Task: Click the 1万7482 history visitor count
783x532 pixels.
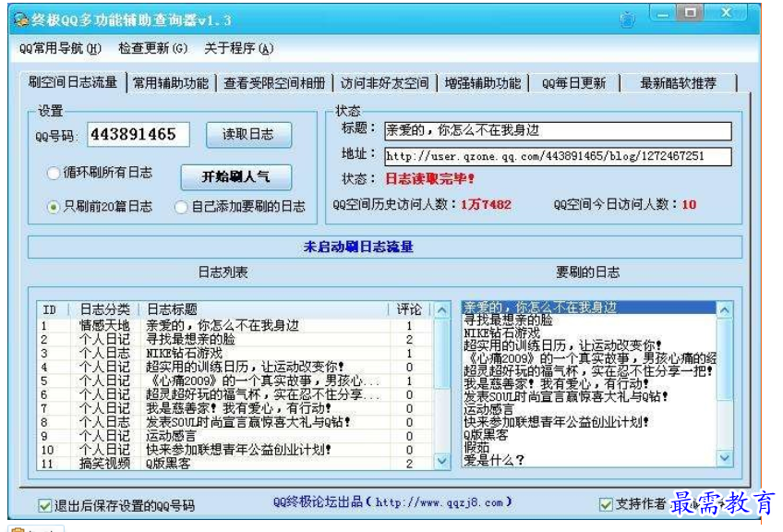Action: [x=486, y=204]
